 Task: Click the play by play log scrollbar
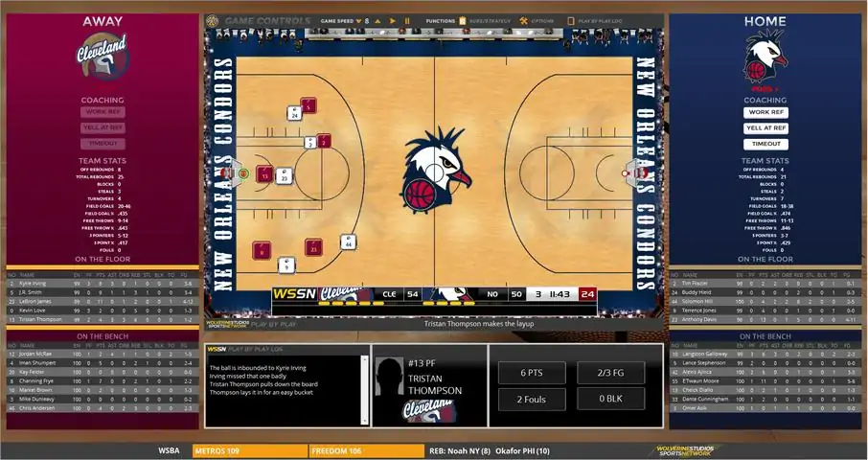[x=364, y=390]
